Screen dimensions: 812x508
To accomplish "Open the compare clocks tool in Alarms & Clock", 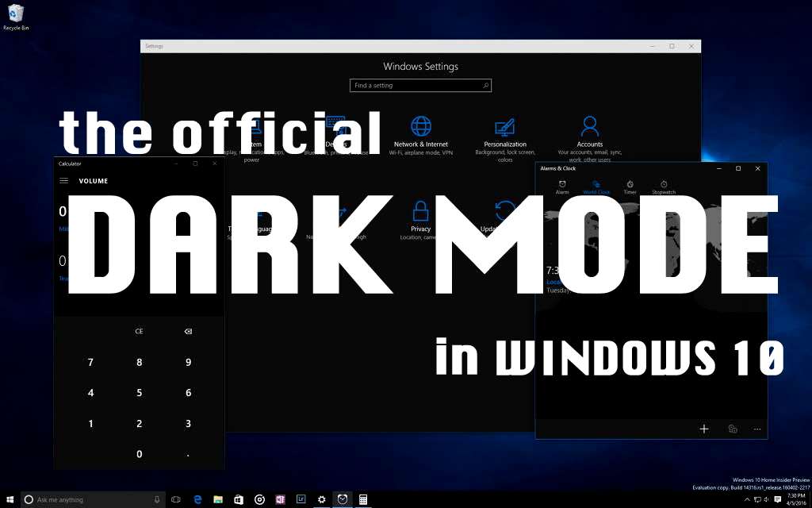I will click(733, 429).
